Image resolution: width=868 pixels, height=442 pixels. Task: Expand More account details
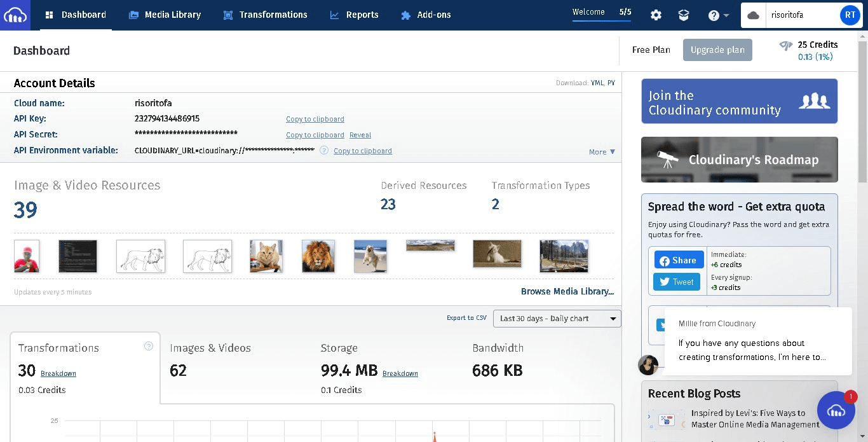[x=602, y=152]
